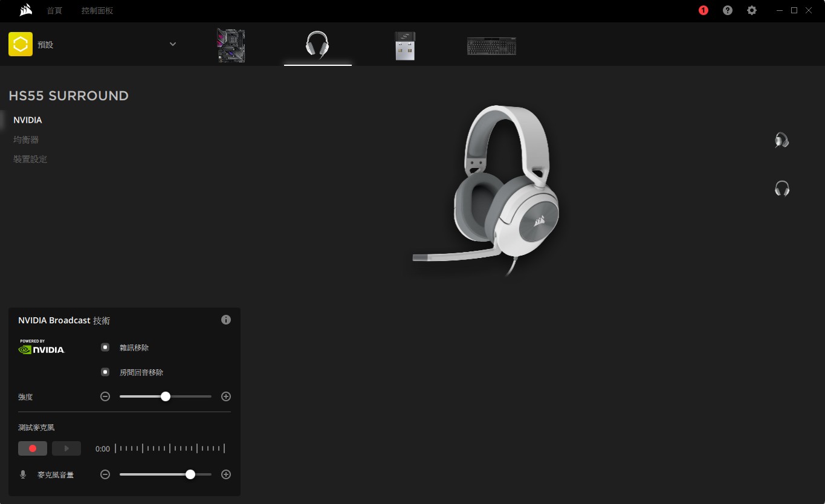Click the 強度 slider track
Screen dimensions: 825x504
tap(166, 396)
